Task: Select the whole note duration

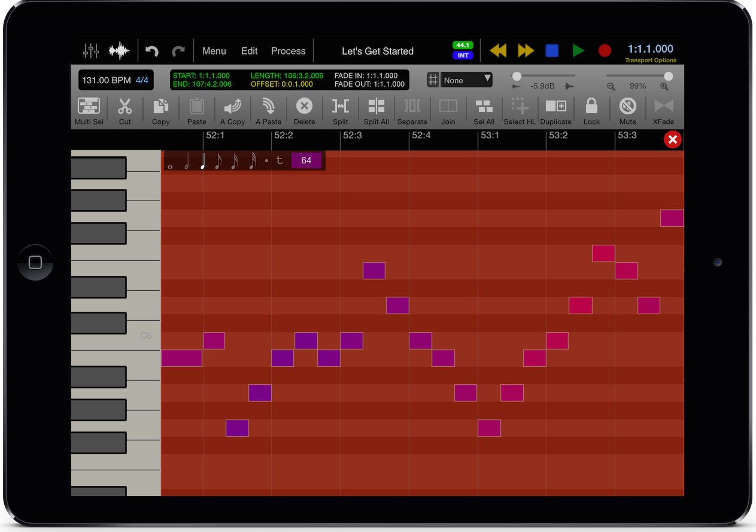Action: click(171, 166)
